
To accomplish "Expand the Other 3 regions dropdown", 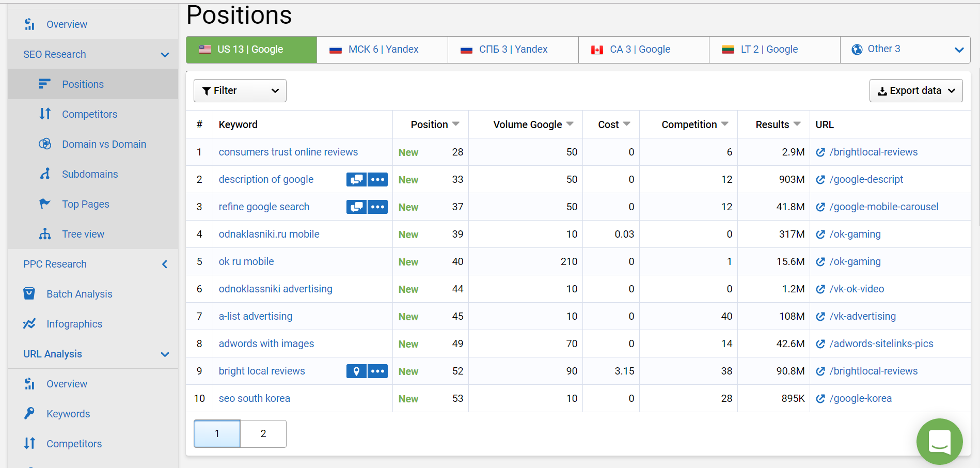I will tap(959, 50).
